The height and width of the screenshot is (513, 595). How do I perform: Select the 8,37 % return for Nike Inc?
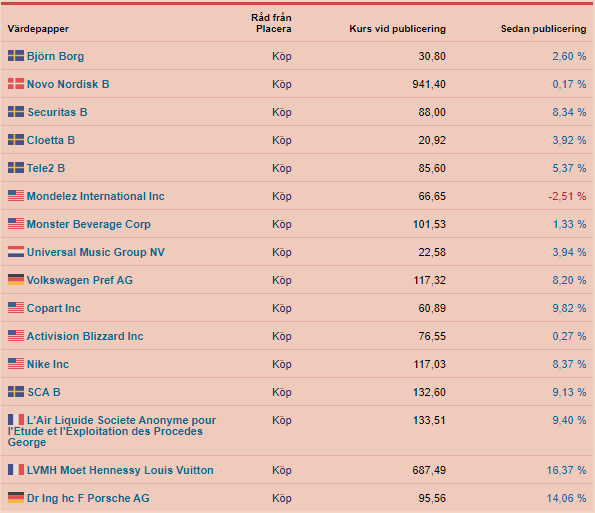click(x=569, y=364)
